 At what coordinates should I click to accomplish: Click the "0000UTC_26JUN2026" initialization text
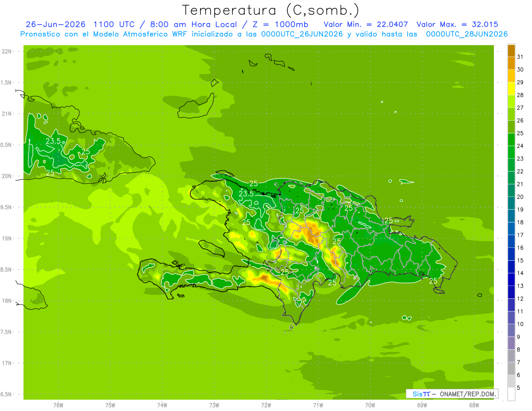click(x=302, y=34)
